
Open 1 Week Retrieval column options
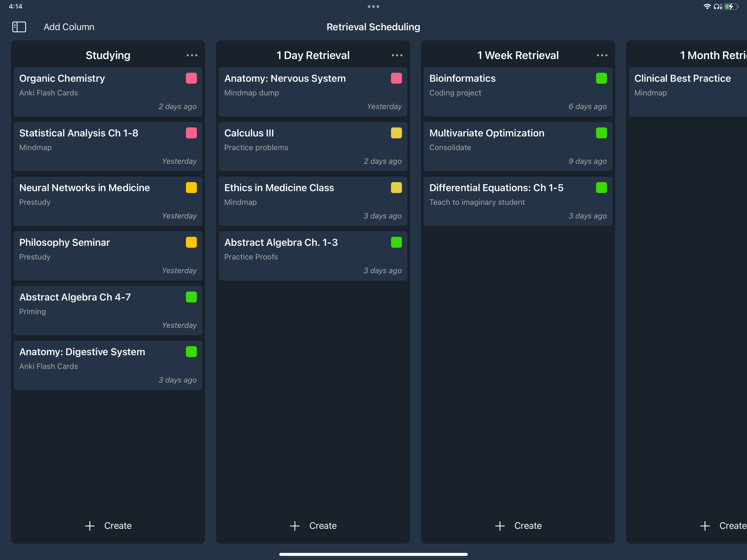602,55
